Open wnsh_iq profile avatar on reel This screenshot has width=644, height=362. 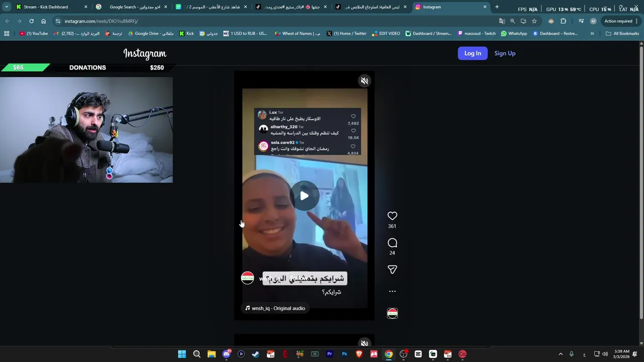pos(248,279)
